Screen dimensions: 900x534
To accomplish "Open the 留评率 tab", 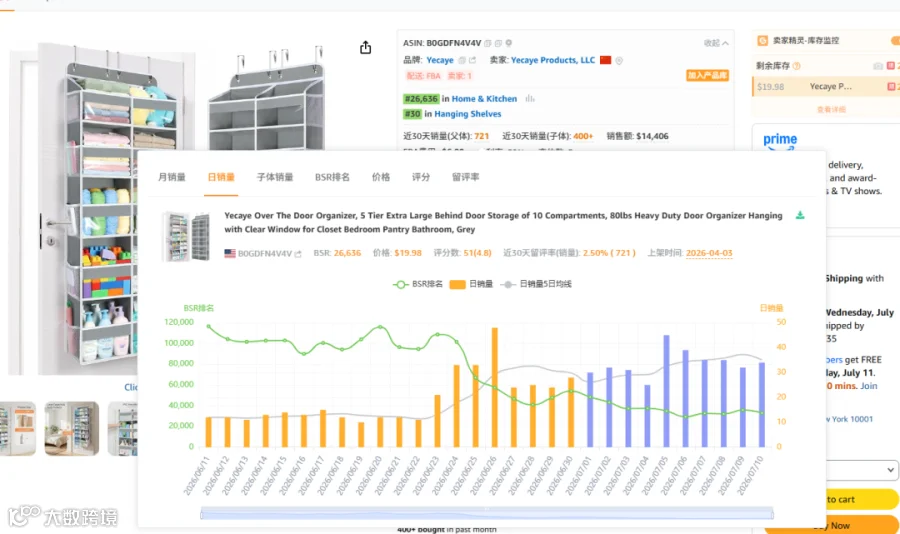I will (465, 177).
